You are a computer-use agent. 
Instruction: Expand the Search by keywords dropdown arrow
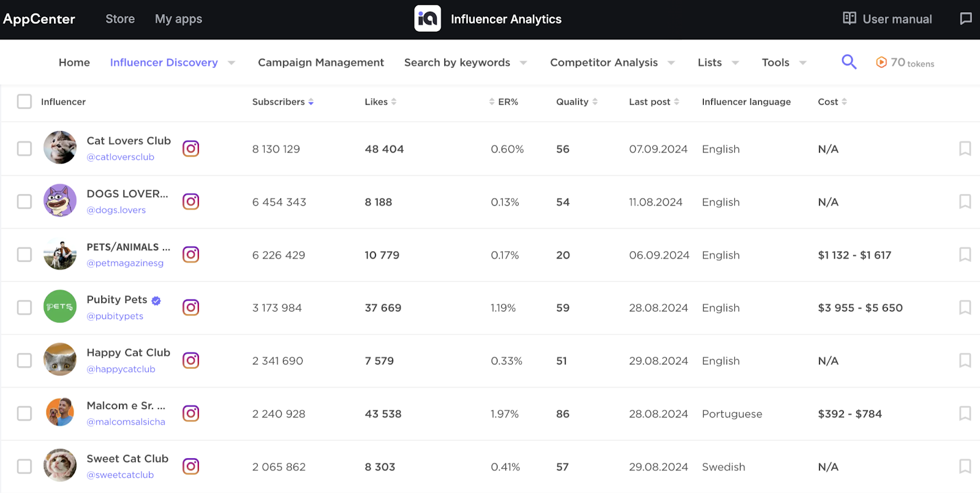pyautogui.click(x=523, y=62)
